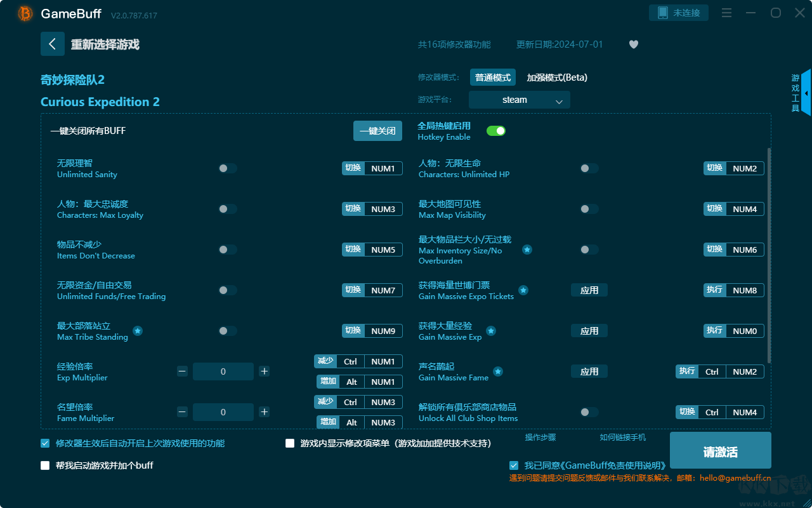
Task: Click the heart favorite icon near update date
Action: click(633, 44)
